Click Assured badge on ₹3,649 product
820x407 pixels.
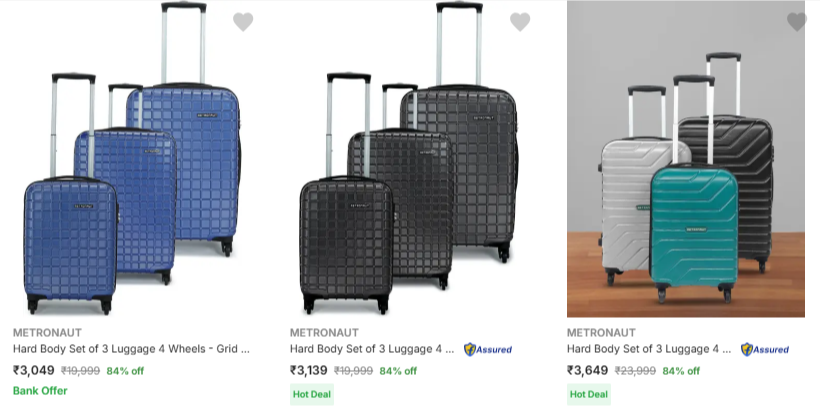click(x=764, y=349)
